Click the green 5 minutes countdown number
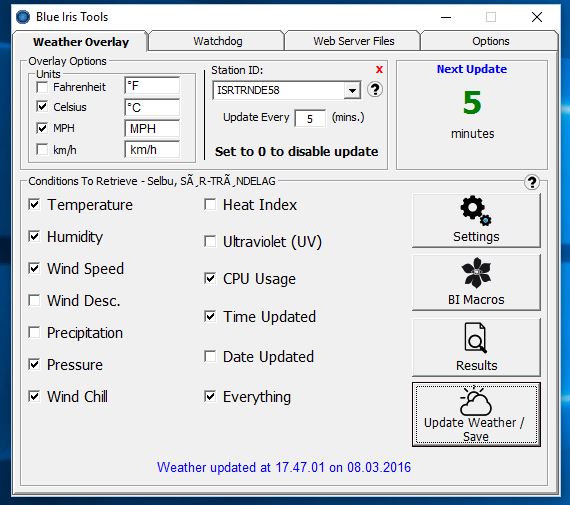Screen dimensions: 570x505 point(472,103)
